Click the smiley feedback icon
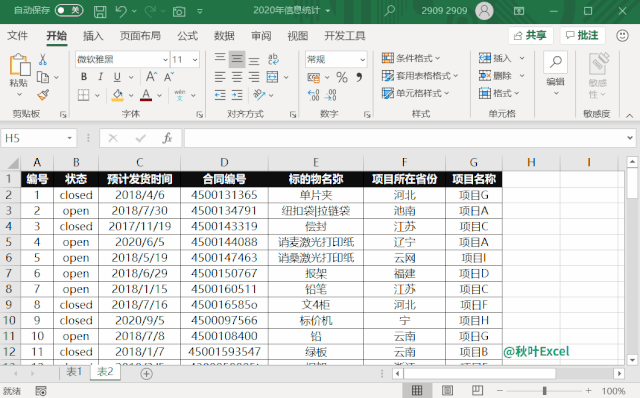 pyautogui.click(x=622, y=36)
